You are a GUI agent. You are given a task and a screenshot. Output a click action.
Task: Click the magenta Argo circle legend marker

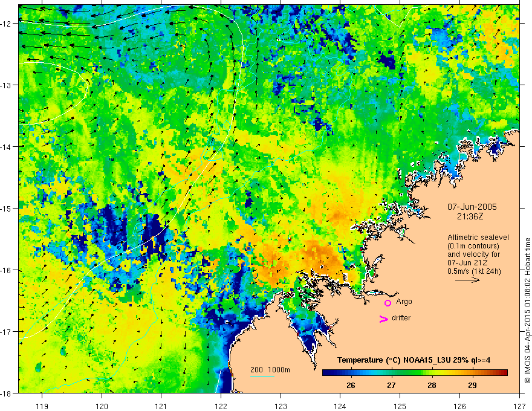click(388, 303)
